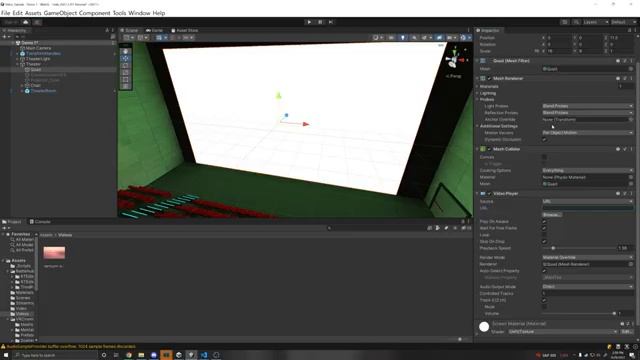
Task: Click the Mesh Collider component icon
Action: tap(483, 149)
